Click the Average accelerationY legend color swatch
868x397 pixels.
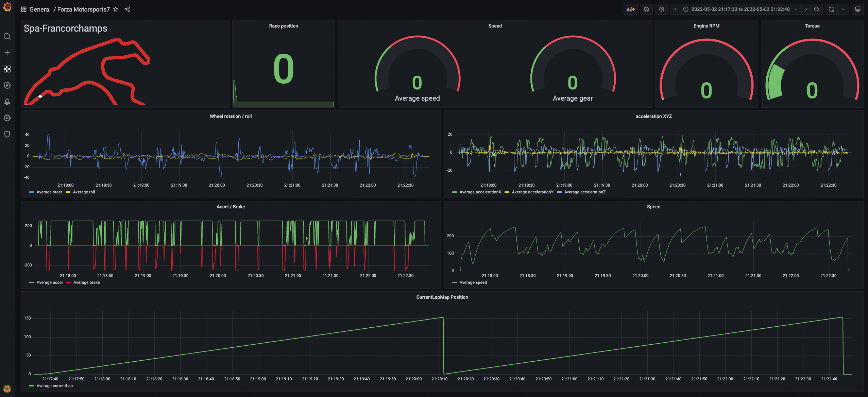(x=507, y=192)
